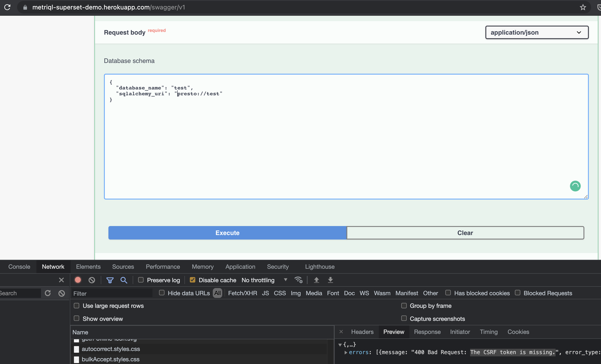Click the filter icon in Network panel
Viewport: 601px width, 364px height.
[x=109, y=280]
